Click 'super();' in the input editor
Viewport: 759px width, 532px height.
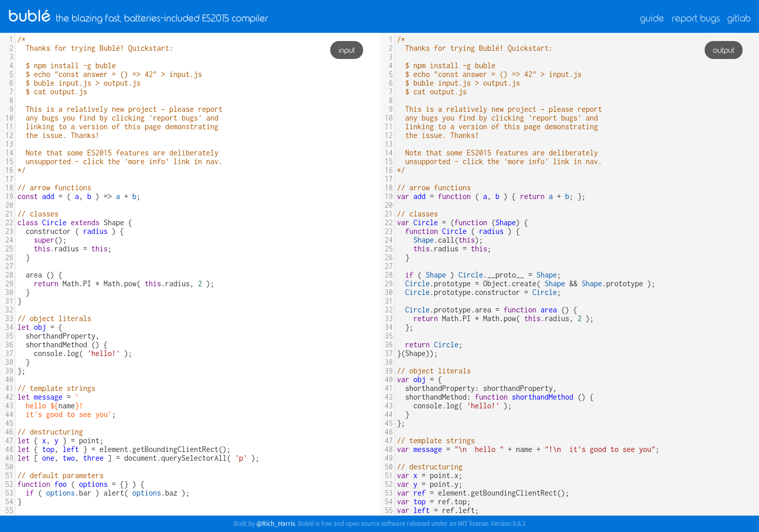pos(50,240)
